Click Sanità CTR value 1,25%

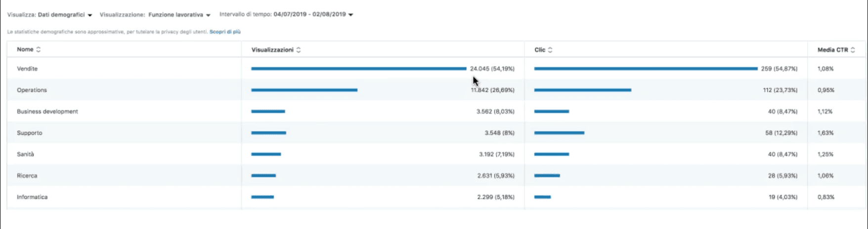[825, 154]
